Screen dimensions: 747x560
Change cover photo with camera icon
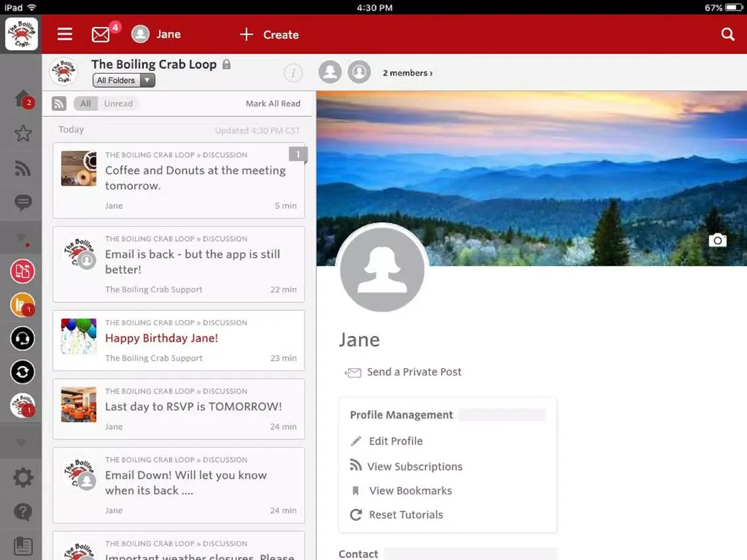pyautogui.click(x=717, y=241)
